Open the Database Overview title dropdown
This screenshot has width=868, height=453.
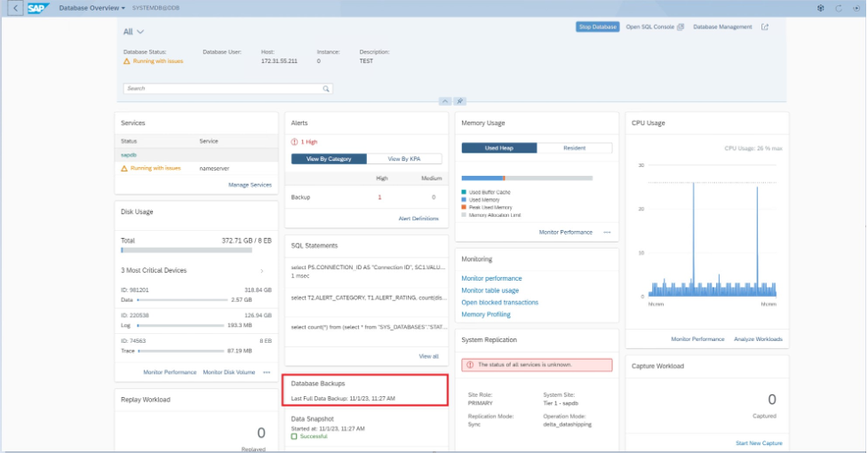click(92, 8)
